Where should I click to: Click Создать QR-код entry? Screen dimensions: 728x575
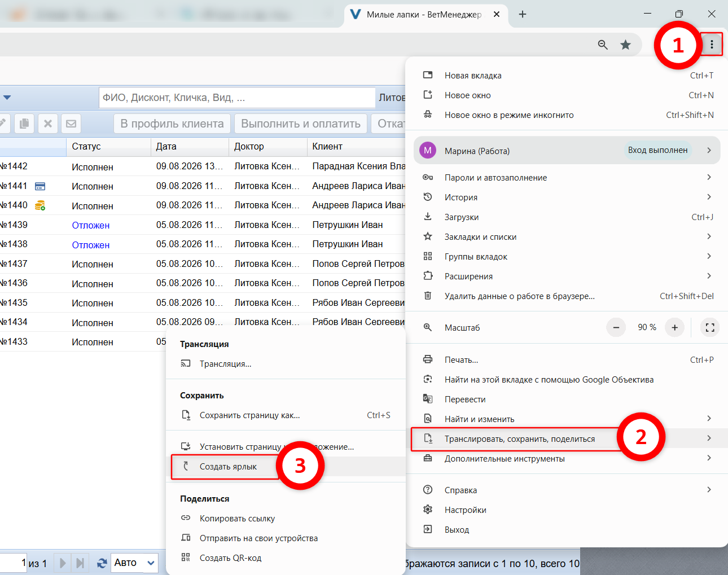pos(286,558)
